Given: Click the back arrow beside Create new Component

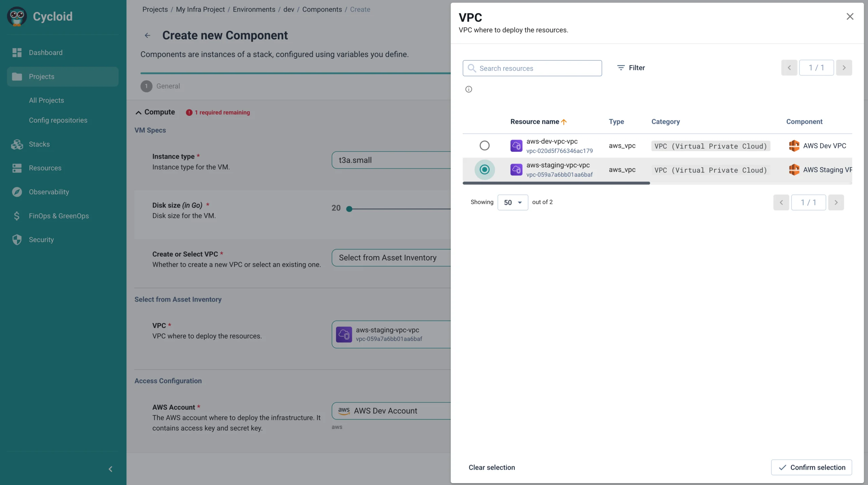Looking at the screenshot, I should [147, 35].
